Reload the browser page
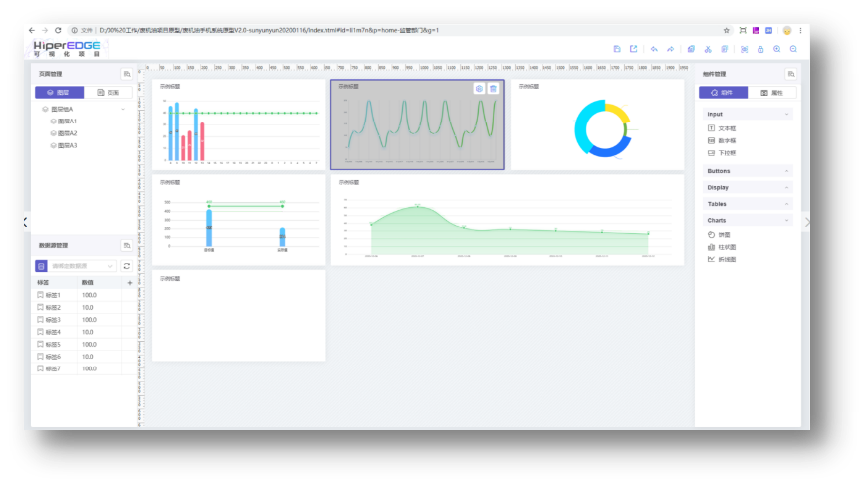The height and width of the screenshot is (489, 868). [x=58, y=30]
